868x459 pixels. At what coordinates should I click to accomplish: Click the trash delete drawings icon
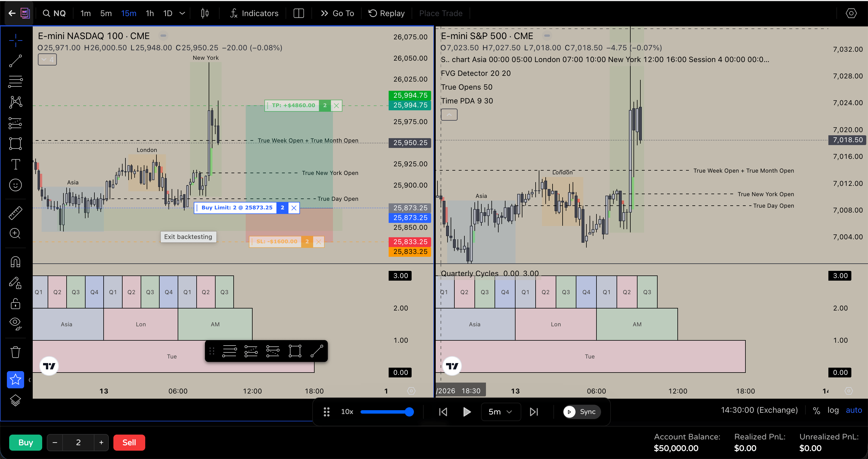15,352
